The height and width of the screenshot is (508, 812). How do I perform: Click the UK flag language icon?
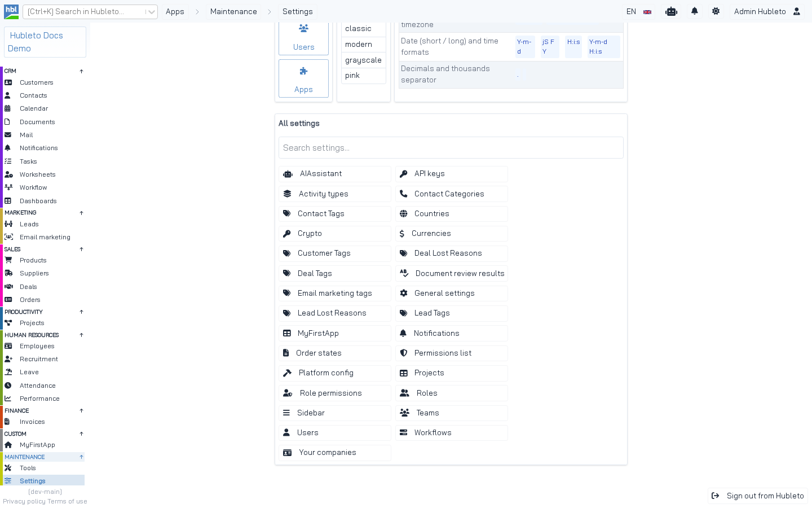(x=647, y=12)
